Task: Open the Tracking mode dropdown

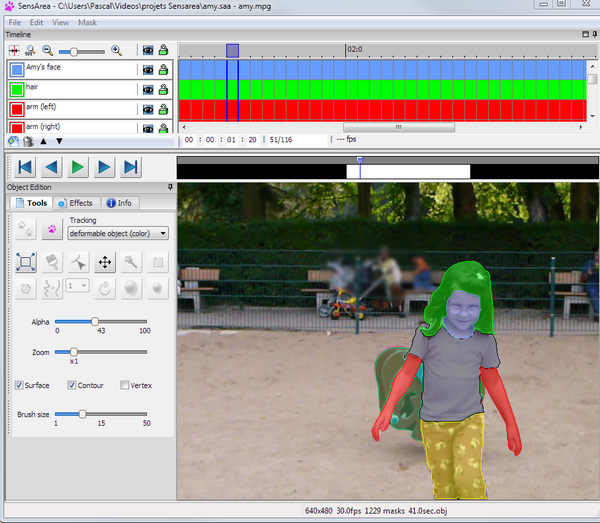Action: coord(117,233)
